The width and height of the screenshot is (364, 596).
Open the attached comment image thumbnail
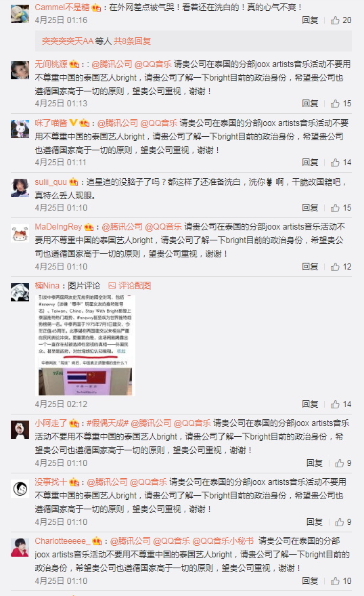tap(85, 345)
